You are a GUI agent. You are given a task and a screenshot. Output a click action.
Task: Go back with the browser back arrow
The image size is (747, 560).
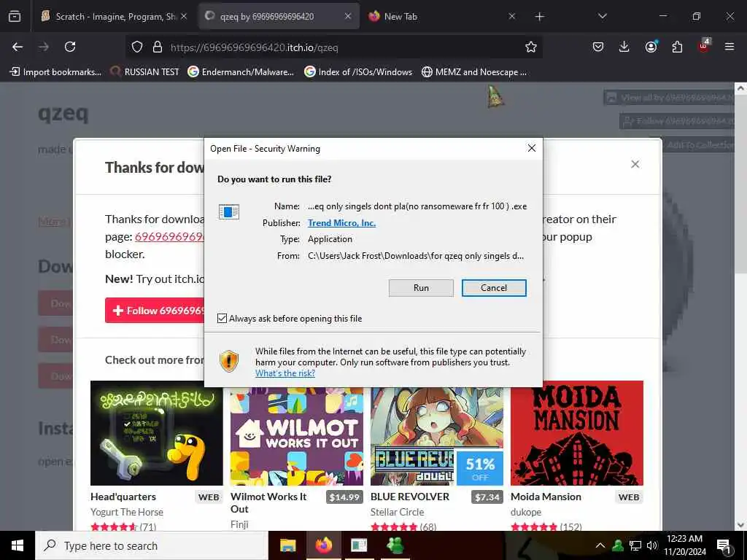point(18,47)
